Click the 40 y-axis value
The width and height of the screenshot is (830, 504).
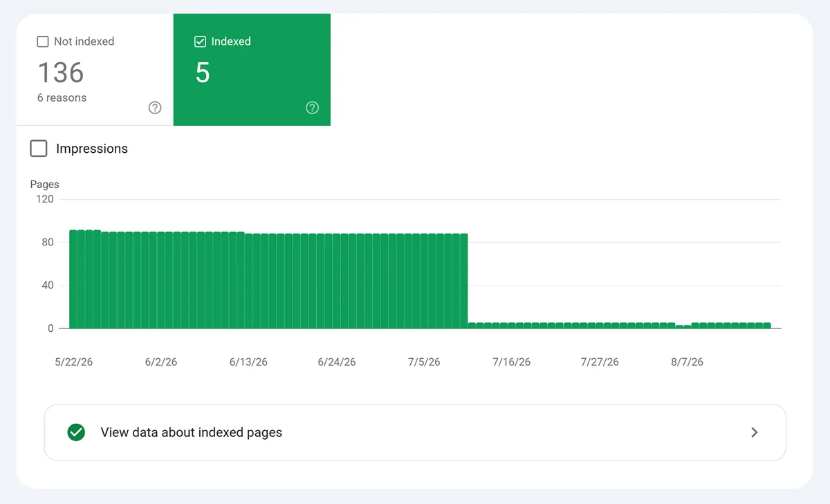click(47, 286)
